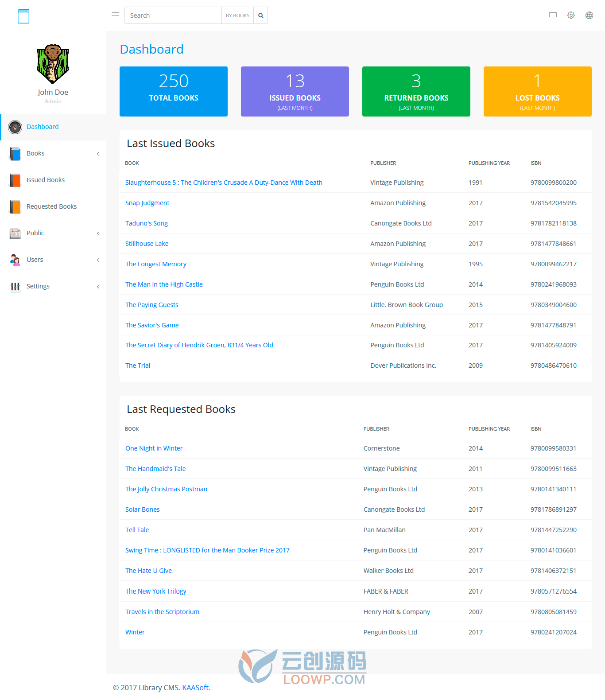
Task: Click the Users people icon
Action: [x=15, y=260]
